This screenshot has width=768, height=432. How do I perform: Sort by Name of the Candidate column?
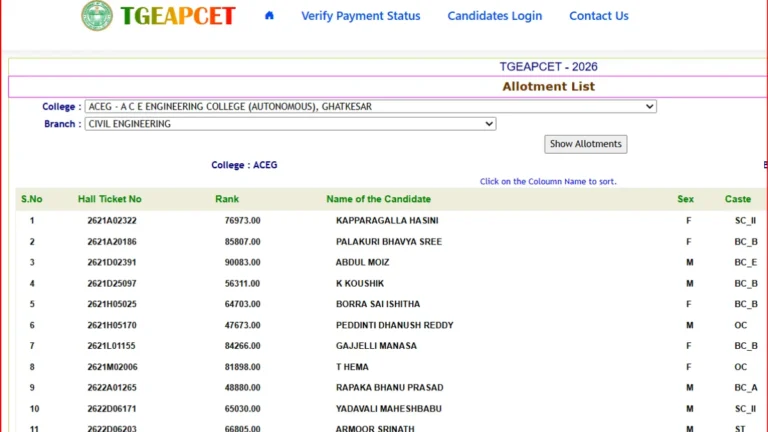tap(379, 199)
